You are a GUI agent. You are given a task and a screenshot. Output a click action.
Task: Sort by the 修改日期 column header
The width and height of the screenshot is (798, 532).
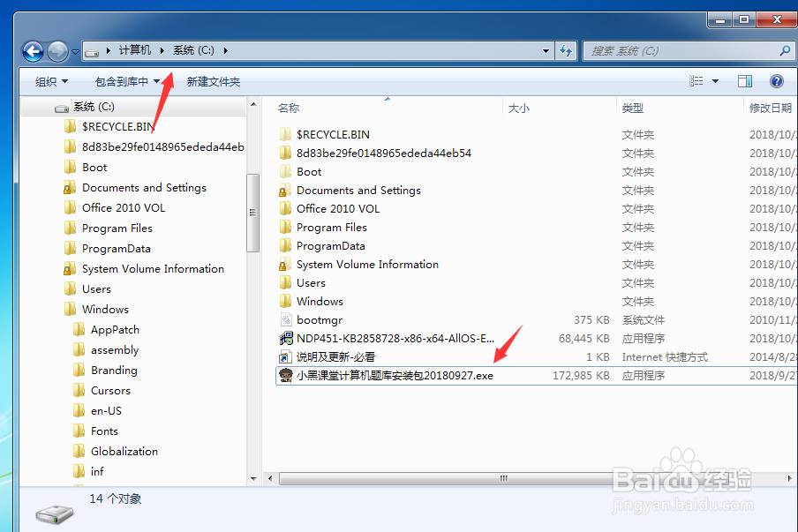[771, 108]
